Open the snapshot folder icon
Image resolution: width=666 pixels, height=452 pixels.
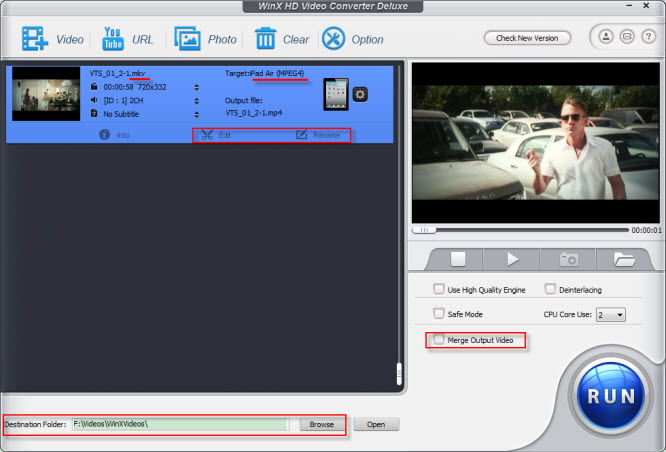624,259
